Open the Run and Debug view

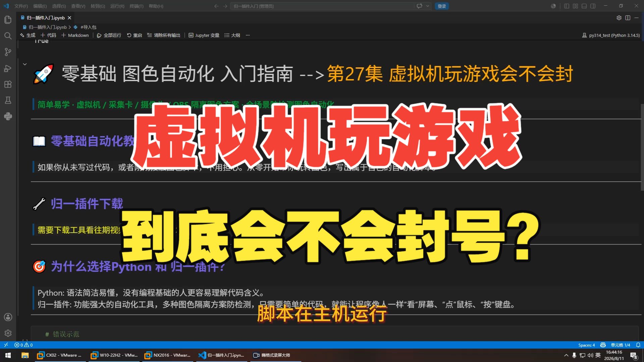pos(8,68)
